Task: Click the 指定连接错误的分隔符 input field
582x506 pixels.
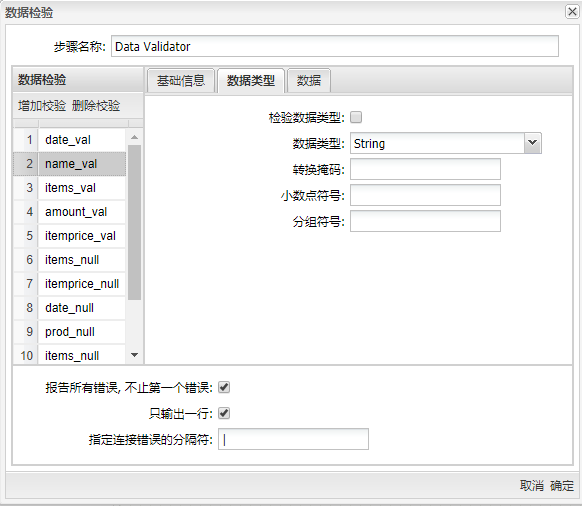Action: tap(293, 439)
